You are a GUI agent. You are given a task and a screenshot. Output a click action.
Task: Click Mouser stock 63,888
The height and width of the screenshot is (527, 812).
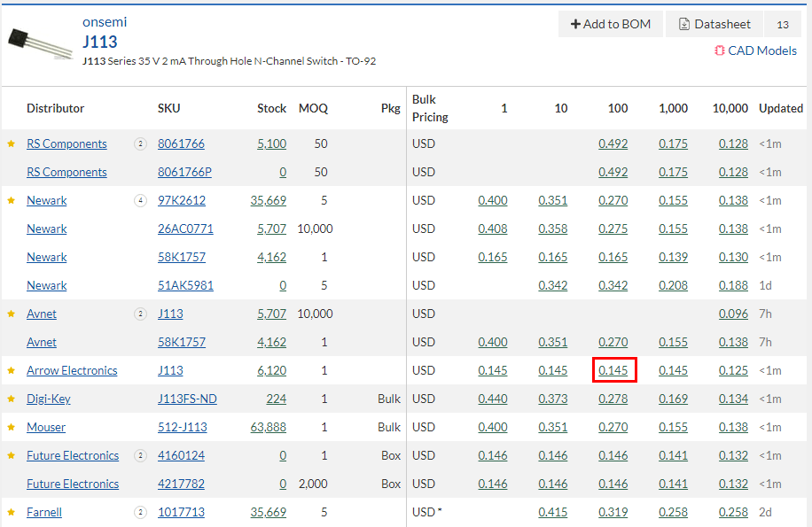(x=269, y=427)
